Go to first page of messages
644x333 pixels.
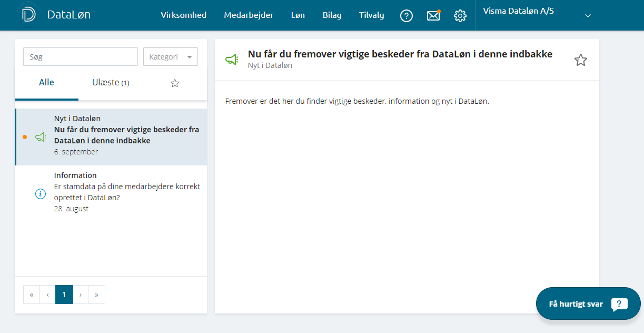tap(32, 295)
